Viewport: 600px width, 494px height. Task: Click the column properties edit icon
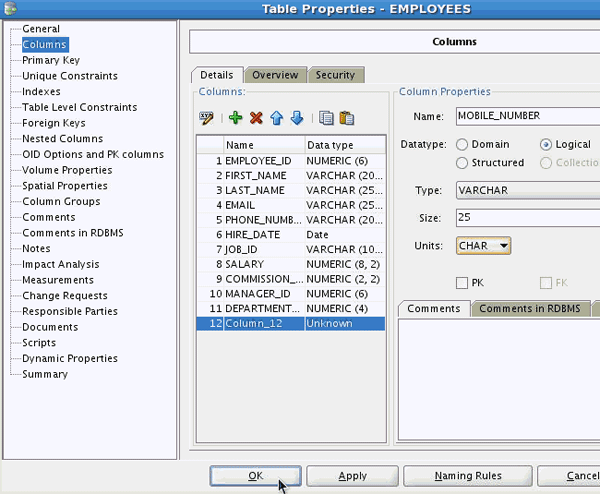(206, 118)
